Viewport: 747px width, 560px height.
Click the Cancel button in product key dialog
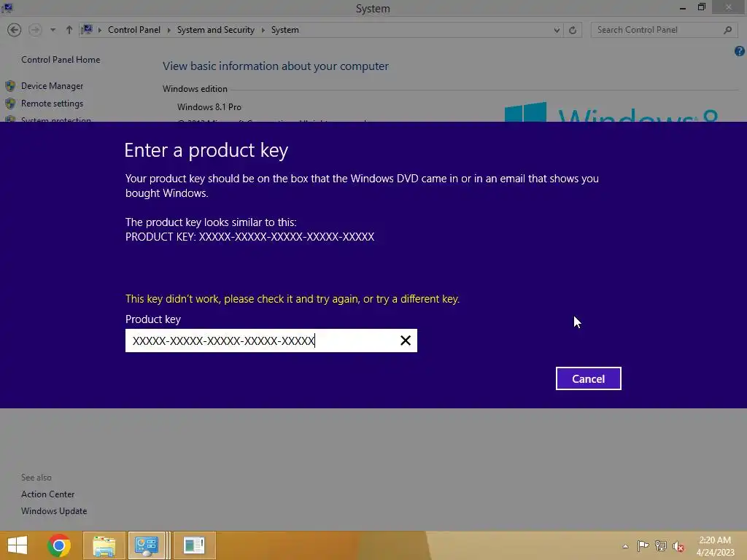pos(588,378)
